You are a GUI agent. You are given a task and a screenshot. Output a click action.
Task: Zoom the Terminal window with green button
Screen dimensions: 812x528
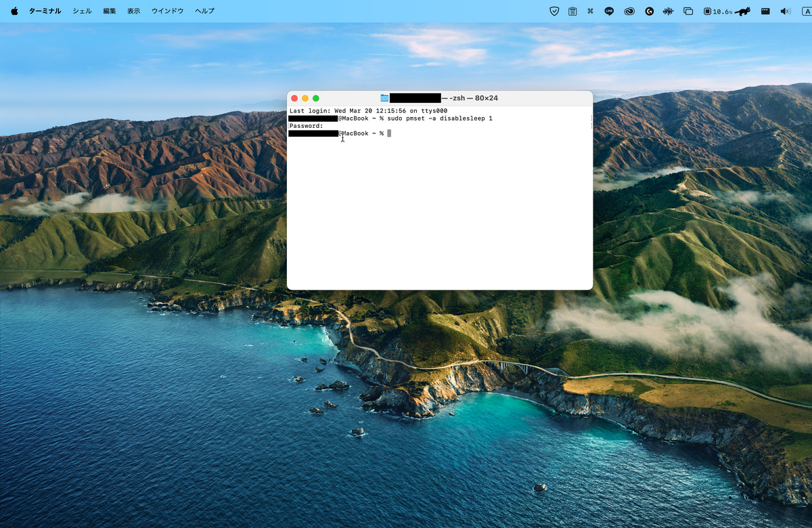coord(316,98)
